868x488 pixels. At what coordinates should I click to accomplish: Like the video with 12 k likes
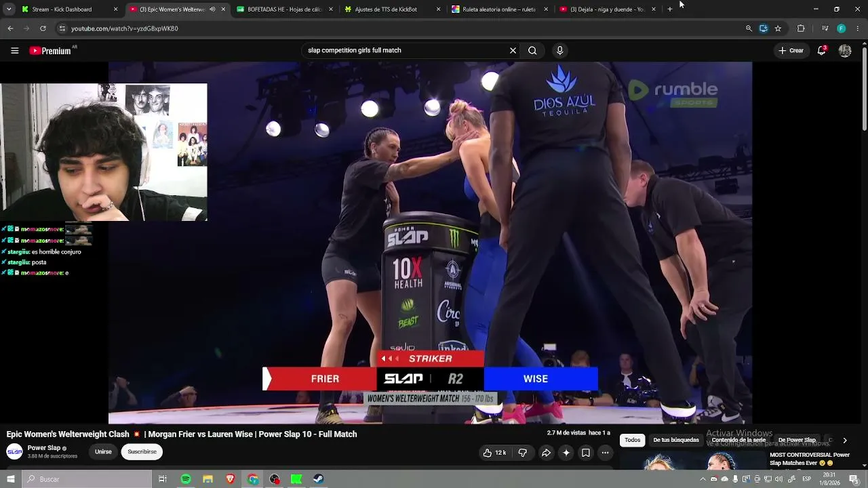[494, 453]
